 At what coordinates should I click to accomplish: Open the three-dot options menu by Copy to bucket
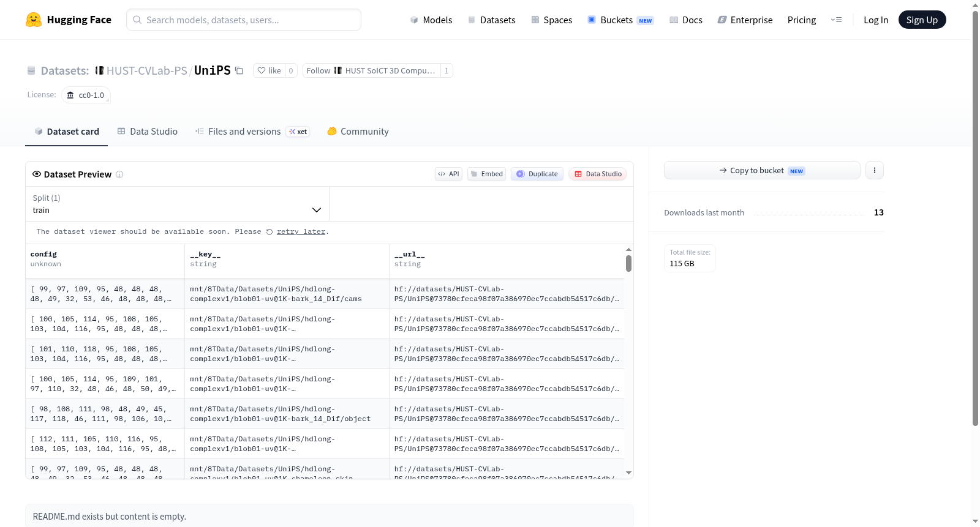click(875, 170)
